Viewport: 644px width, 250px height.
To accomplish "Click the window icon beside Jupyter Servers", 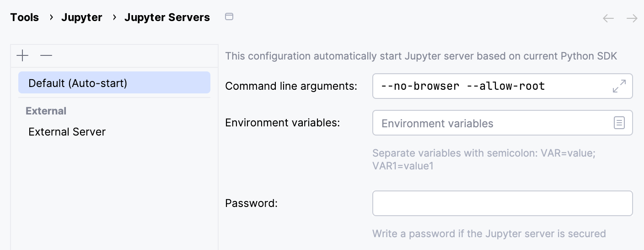I will [x=229, y=17].
